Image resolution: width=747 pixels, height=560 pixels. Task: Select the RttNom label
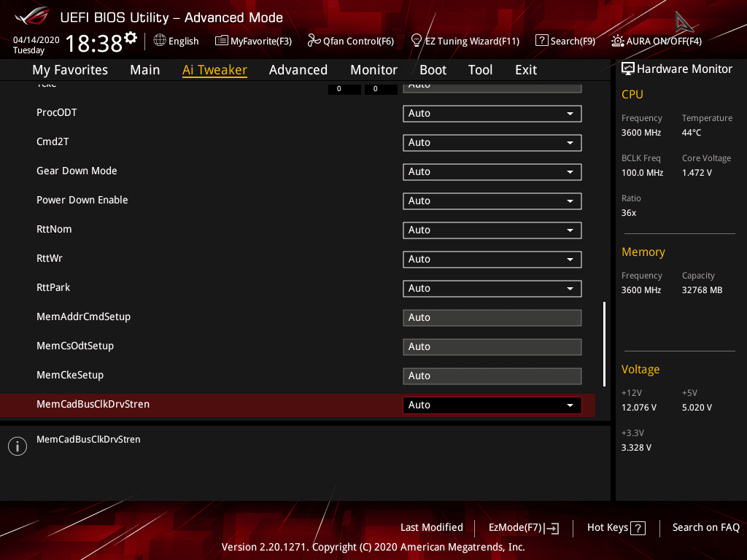click(54, 229)
